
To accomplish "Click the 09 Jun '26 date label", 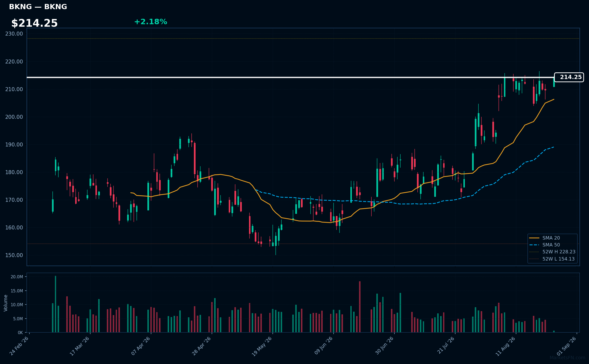I will coord(323,346).
